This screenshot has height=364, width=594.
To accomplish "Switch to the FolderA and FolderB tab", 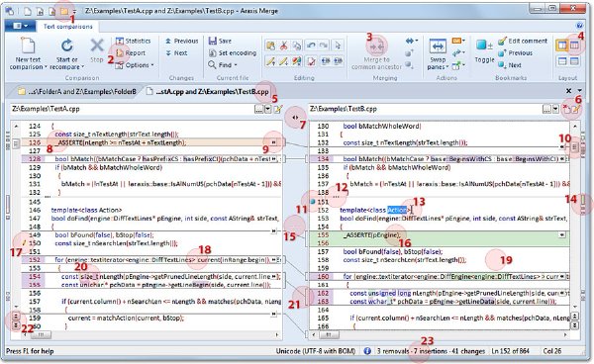I will pyautogui.click(x=77, y=92).
